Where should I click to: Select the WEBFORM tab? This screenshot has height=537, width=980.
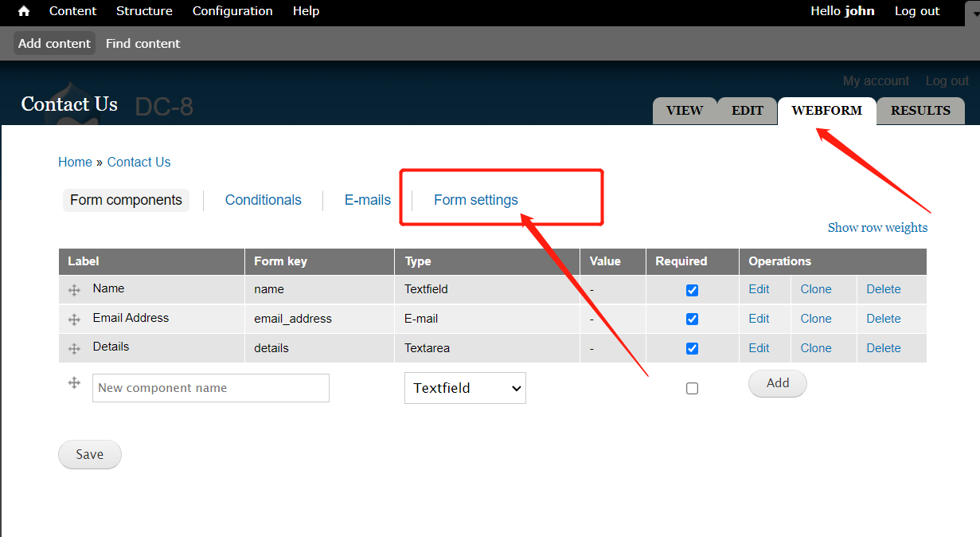click(x=826, y=111)
